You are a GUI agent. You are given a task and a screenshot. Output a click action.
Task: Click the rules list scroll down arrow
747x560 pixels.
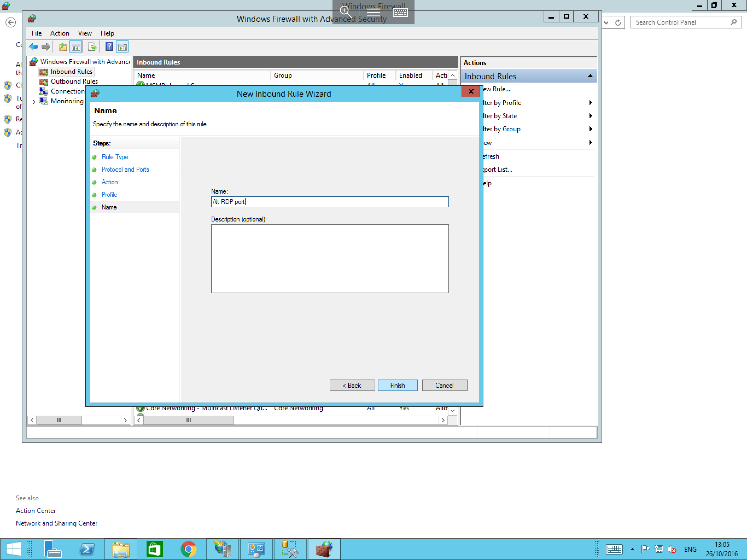pyautogui.click(x=453, y=411)
